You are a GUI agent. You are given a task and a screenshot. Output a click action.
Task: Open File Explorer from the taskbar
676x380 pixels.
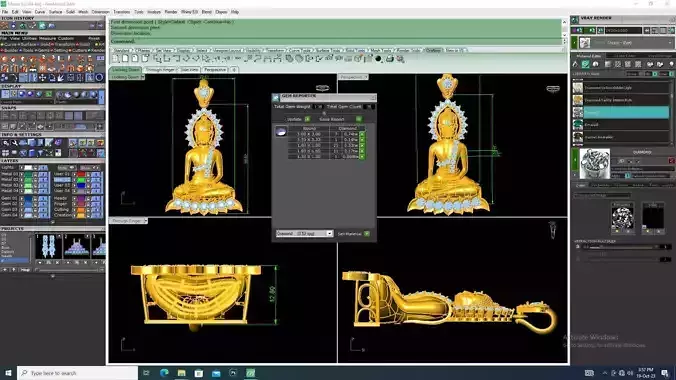182,373
